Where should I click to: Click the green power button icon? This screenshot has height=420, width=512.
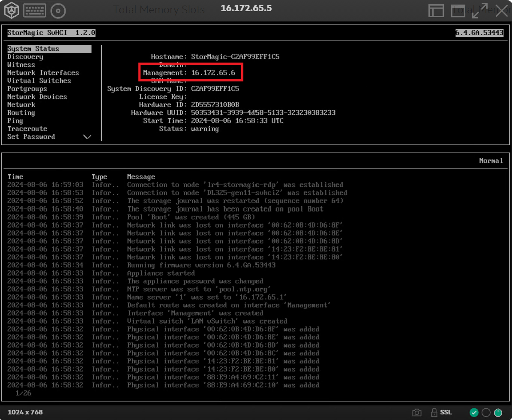coord(498,412)
